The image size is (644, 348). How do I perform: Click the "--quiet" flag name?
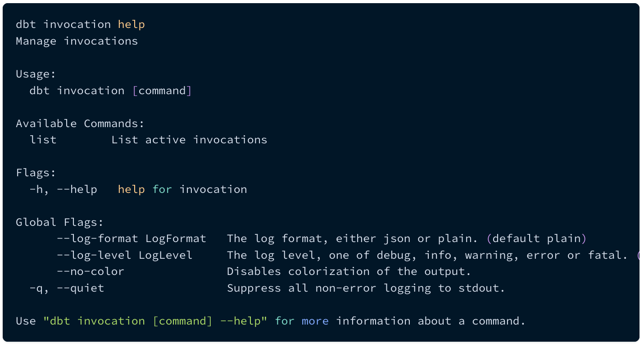tap(80, 288)
